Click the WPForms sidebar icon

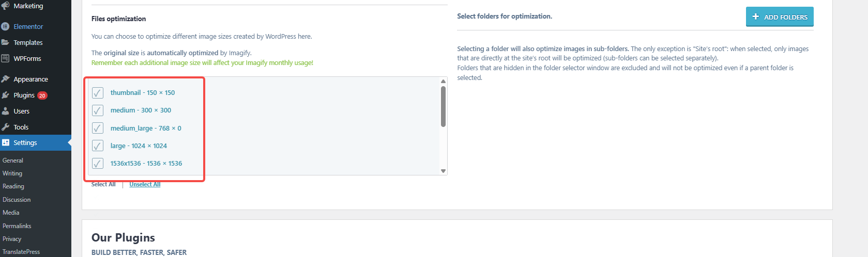tap(5, 58)
